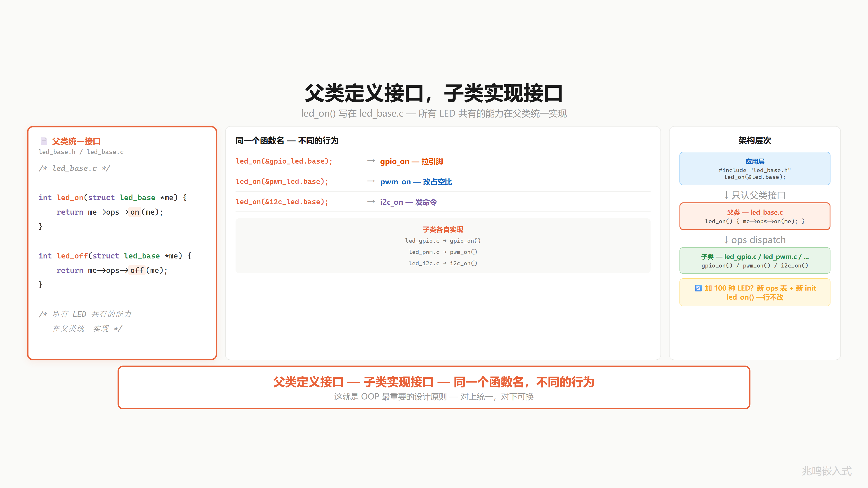The height and width of the screenshot is (488, 868).
Task: Click the return me->ops->off(me); line
Action: tap(112, 270)
